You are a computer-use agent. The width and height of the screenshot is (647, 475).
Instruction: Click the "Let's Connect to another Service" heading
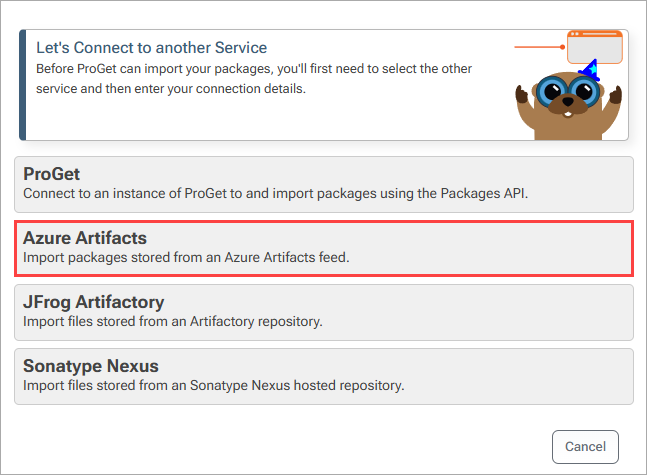pos(151,48)
